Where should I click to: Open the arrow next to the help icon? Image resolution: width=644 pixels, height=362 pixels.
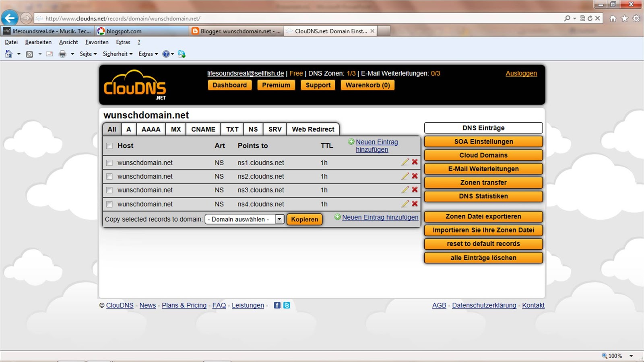coord(173,54)
